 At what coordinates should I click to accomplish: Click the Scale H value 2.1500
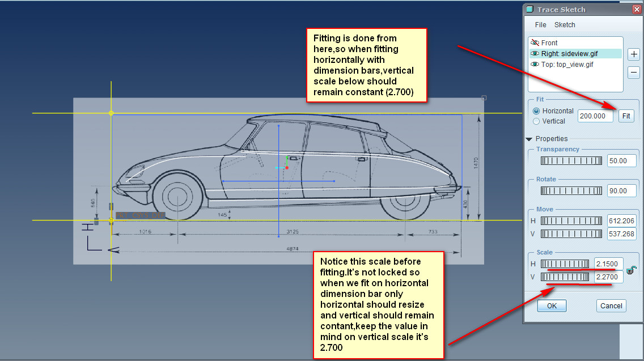(x=609, y=264)
